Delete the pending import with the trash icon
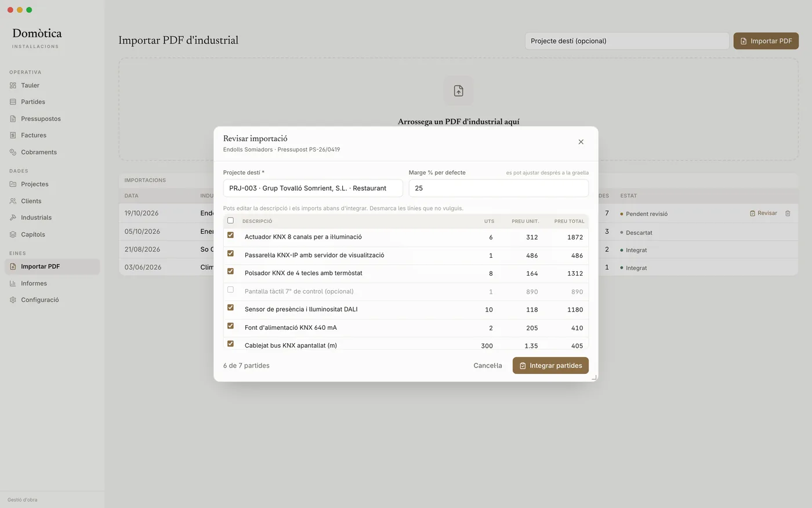Image resolution: width=812 pixels, height=508 pixels. [788, 213]
